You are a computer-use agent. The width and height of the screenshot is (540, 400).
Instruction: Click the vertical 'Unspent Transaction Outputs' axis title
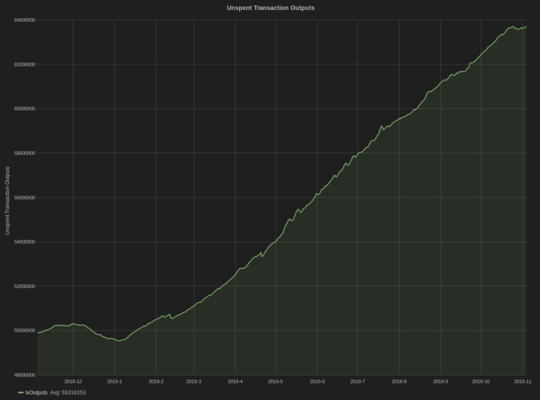7,201
